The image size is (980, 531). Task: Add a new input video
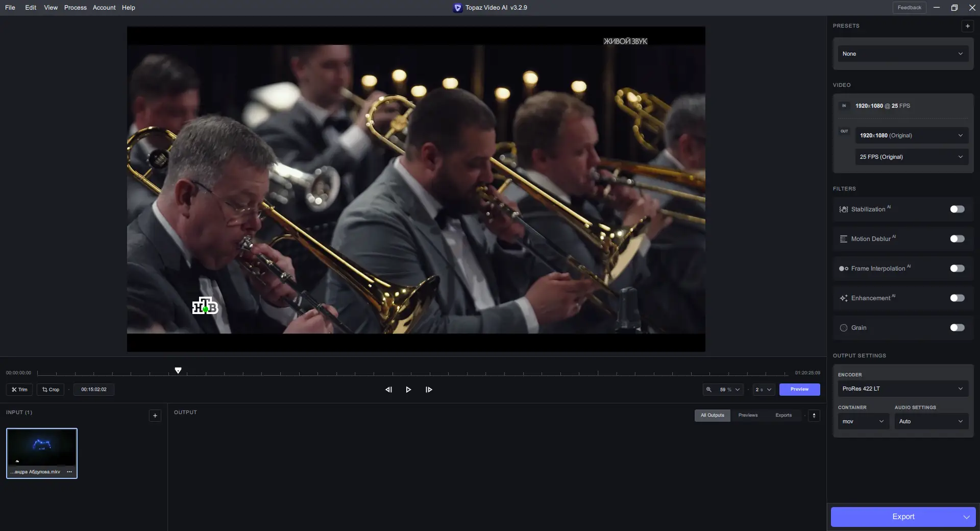click(x=155, y=416)
